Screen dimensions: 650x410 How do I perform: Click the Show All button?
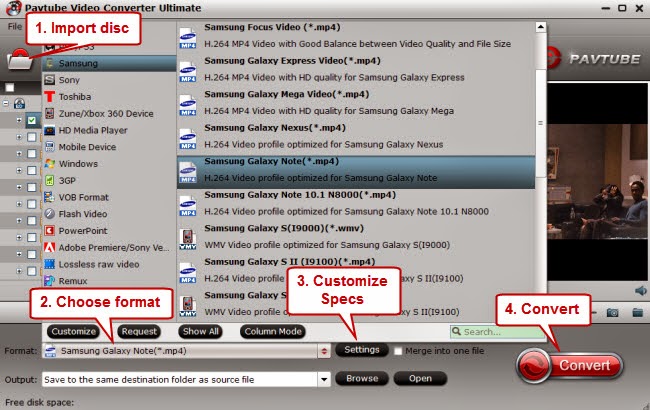[x=201, y=332]
